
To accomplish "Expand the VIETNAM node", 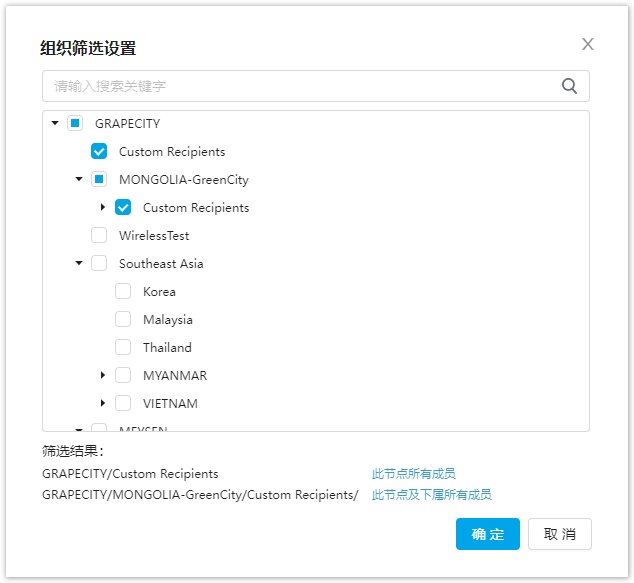I will pos(103,403).
